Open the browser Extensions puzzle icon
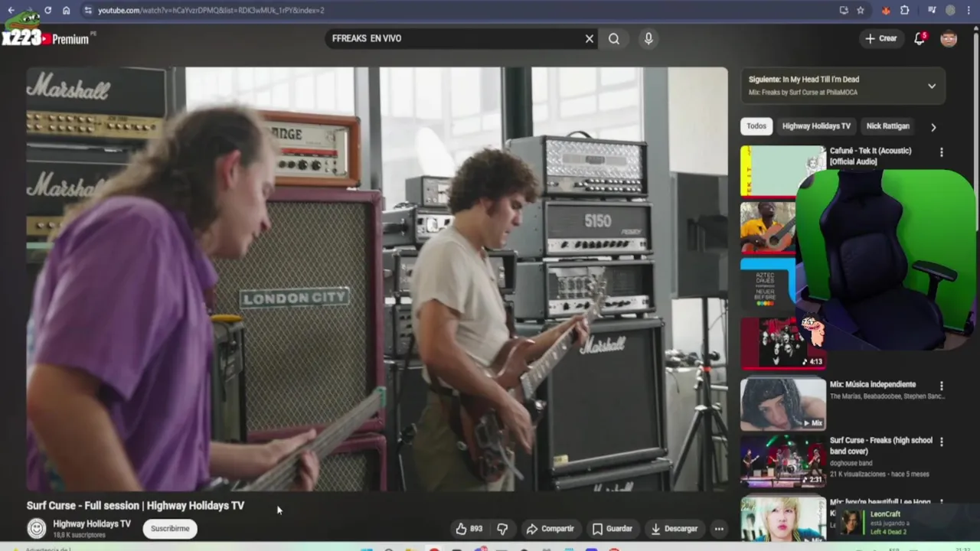Image resolution: width=980 pixels, height=551 pixels. pos(904,10)
